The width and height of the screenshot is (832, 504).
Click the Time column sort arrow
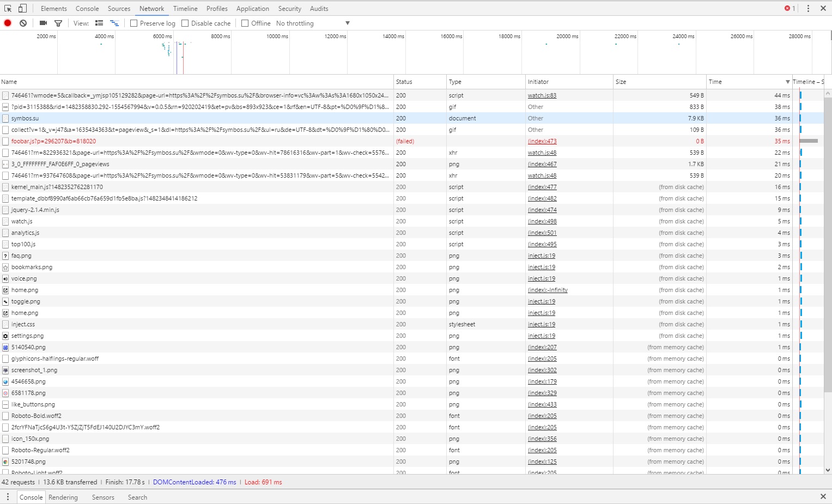point(787,82)
